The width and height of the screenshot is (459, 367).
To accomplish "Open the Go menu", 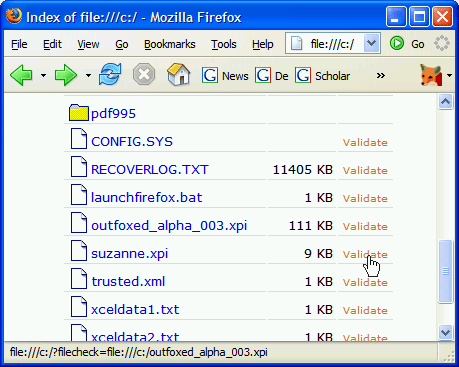I will click(x=122, y=44).
